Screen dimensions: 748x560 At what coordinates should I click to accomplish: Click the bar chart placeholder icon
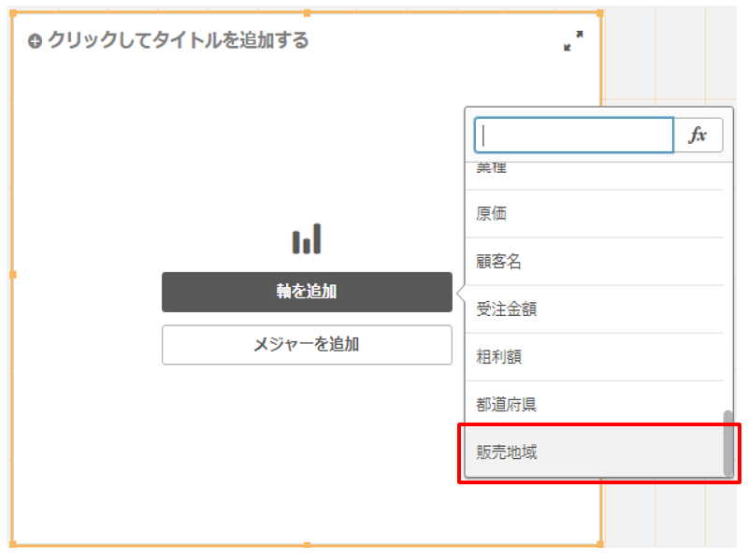pos(308,239)
